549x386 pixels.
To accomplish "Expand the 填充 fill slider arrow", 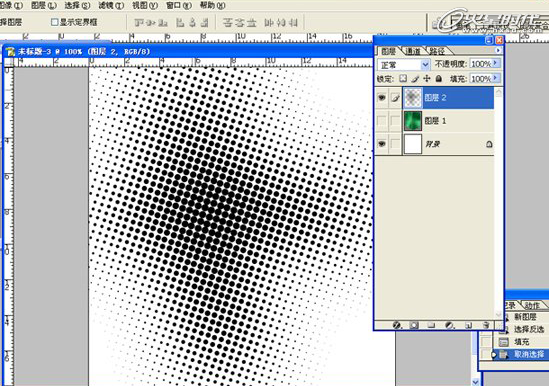I will (x=496, y=78).
